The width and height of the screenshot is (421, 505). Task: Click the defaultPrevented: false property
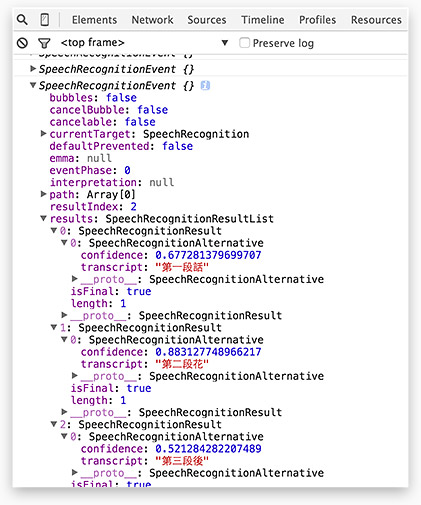coord(121,146)
